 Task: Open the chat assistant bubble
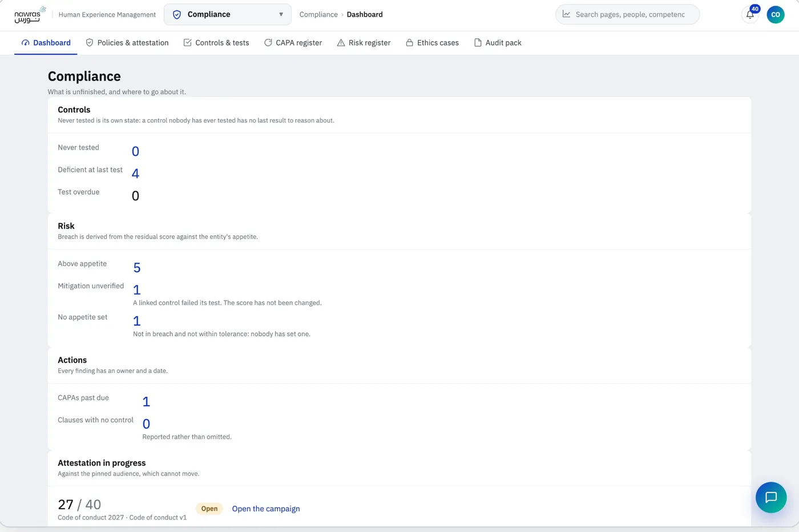(x=771, y=497)
